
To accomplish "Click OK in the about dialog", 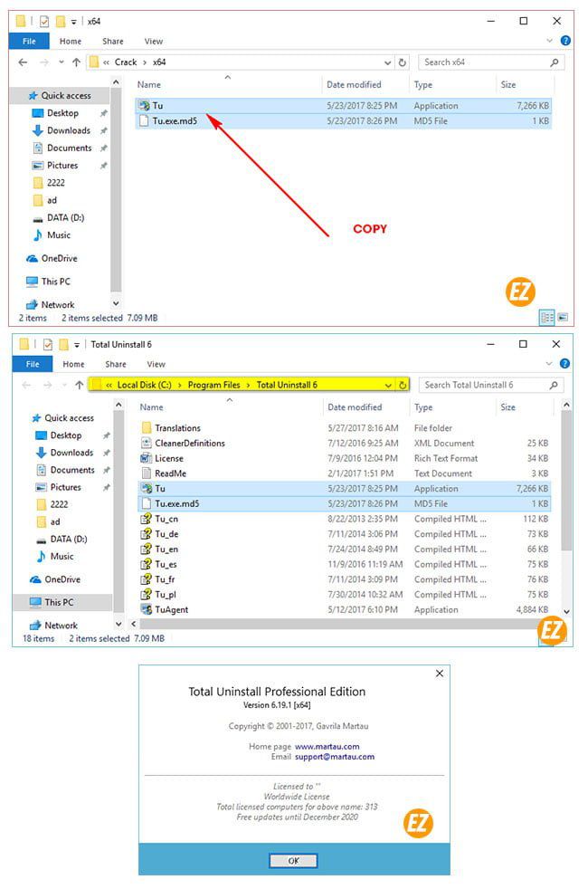I will 293,861.
